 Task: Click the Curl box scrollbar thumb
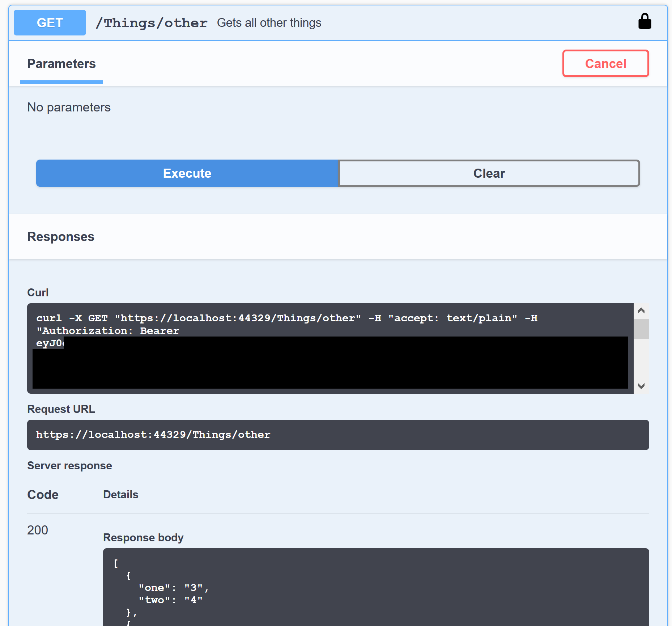[x=641, y=329]
